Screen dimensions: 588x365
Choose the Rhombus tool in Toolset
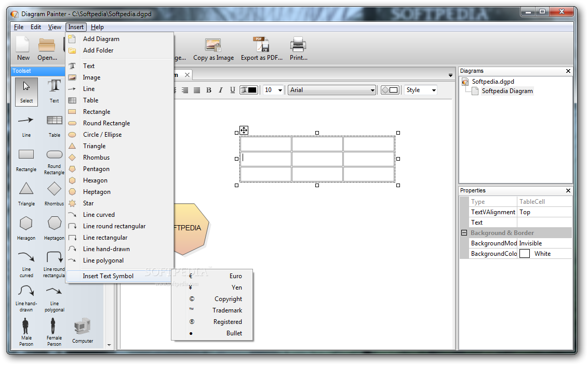(55, 194)
